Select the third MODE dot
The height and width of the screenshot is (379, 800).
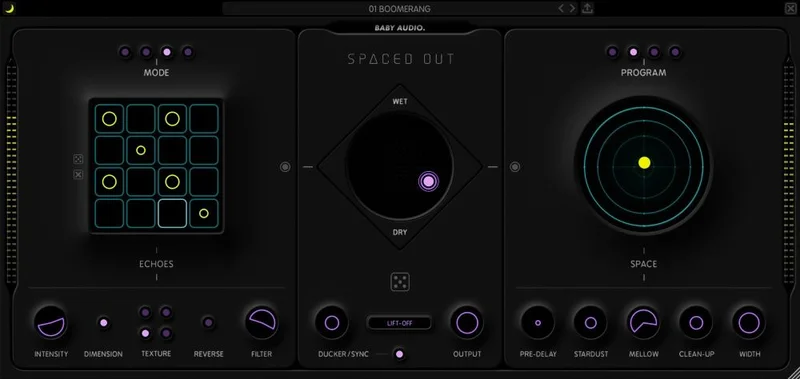(x=167, y=52)
